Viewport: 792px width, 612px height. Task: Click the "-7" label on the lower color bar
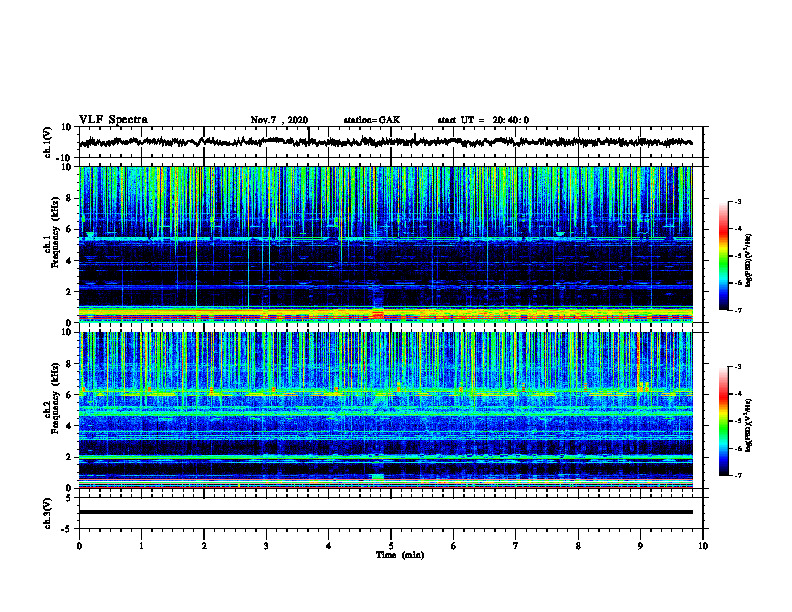click(x=737, y=475)
